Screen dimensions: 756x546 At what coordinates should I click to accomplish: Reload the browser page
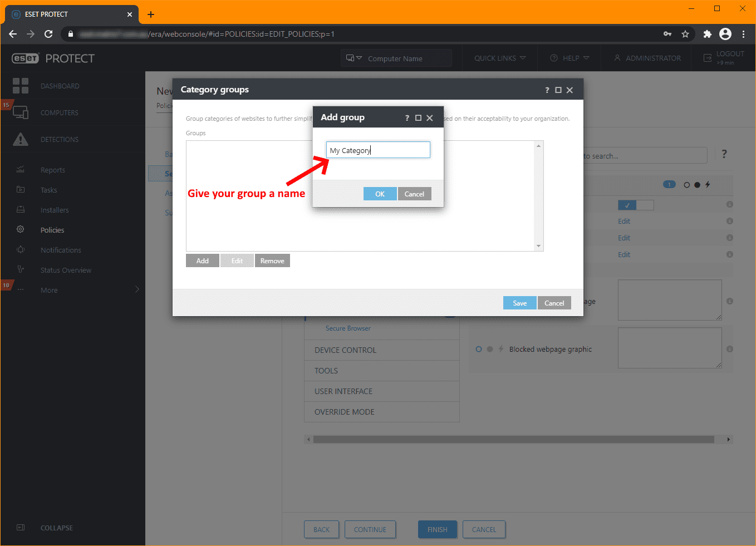coord(48,34)
